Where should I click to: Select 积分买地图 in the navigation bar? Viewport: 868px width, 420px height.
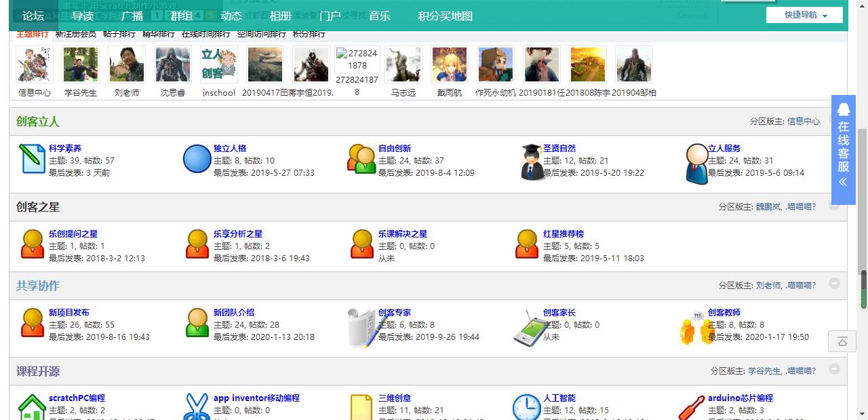(x=446, y=16)
